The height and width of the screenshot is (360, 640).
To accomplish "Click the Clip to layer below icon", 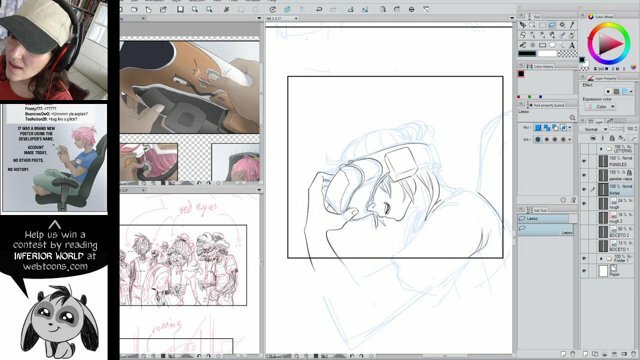I will [593, 139].
